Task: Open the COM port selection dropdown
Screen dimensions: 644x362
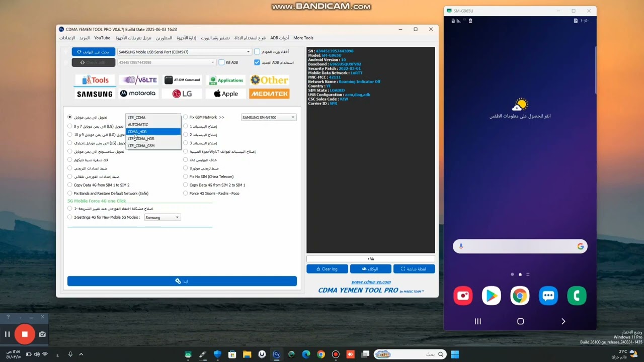Action: pos(184,52)
